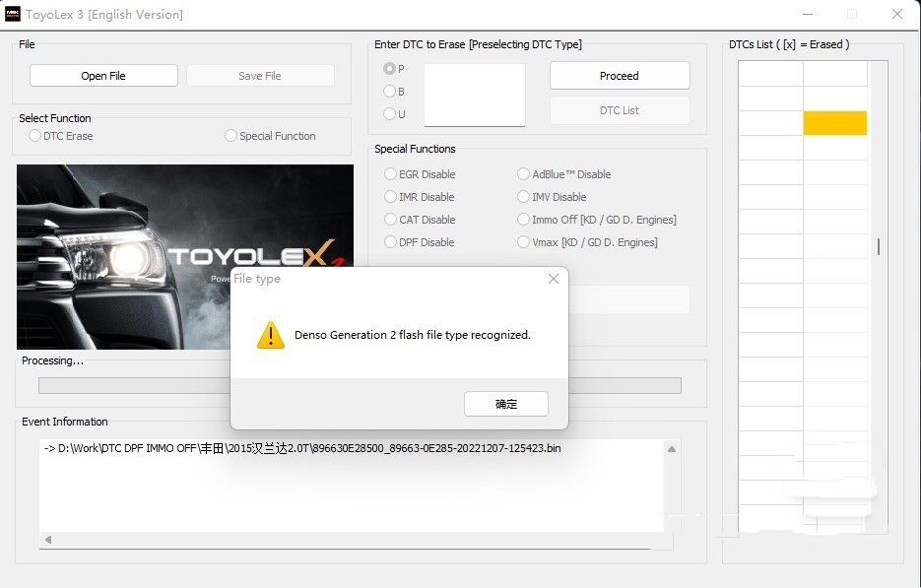Click the DTCs List vertical scrollbar
The width and height of the screenshot is (921, 588).
878,246
